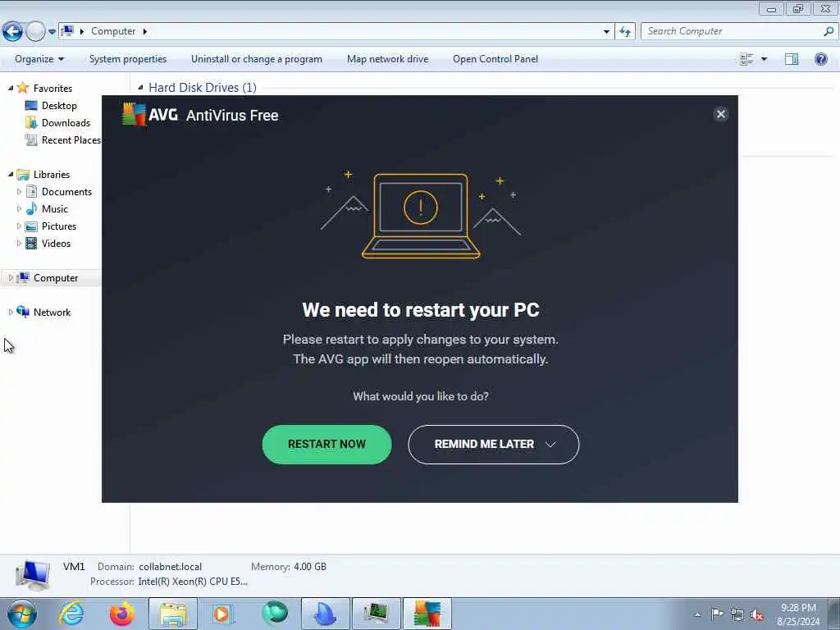Image resolution: width=840 pixels, height=630 pixels.
Task: Click the collabnet.local domain value
Action: click(x=171, y=566)
